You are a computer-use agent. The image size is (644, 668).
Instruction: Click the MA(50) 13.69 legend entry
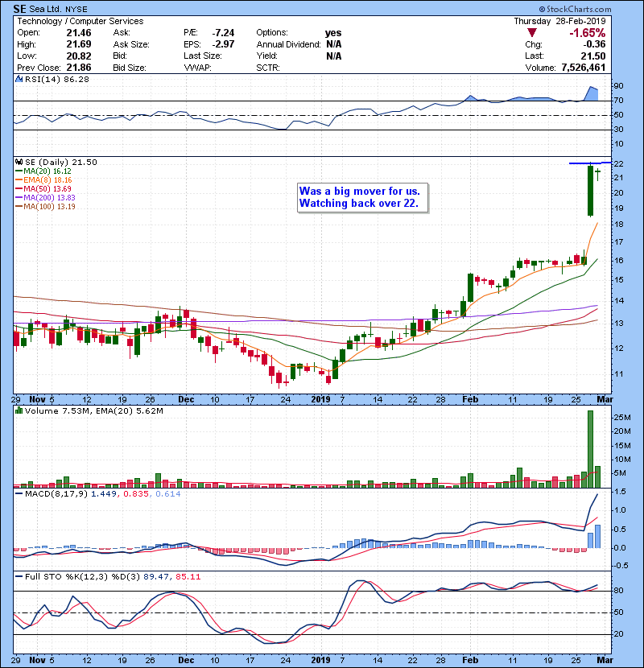pyautogui.click(x=43, y=188)
